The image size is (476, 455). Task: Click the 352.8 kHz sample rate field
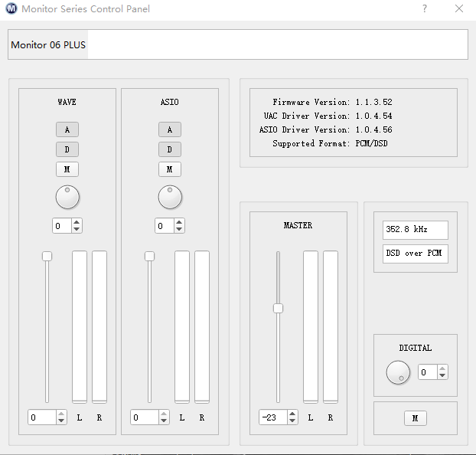point(415,230)
